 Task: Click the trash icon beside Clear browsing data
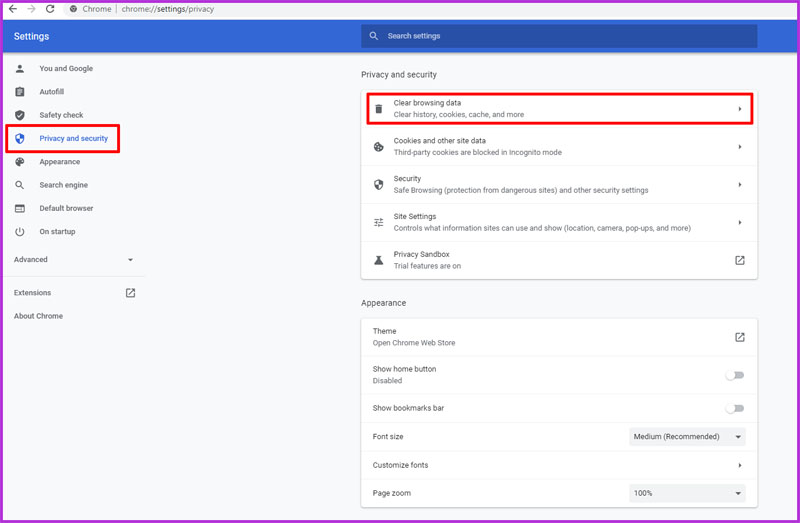[379, 109]
